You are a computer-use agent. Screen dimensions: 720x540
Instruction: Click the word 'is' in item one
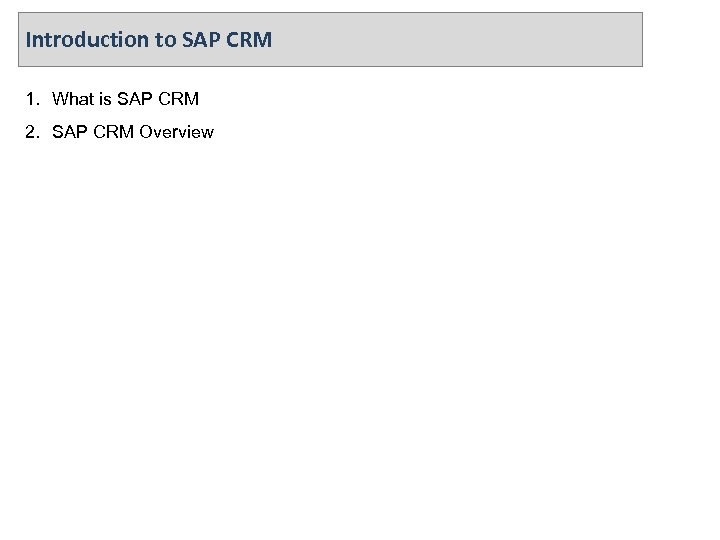tap(104, 99)
